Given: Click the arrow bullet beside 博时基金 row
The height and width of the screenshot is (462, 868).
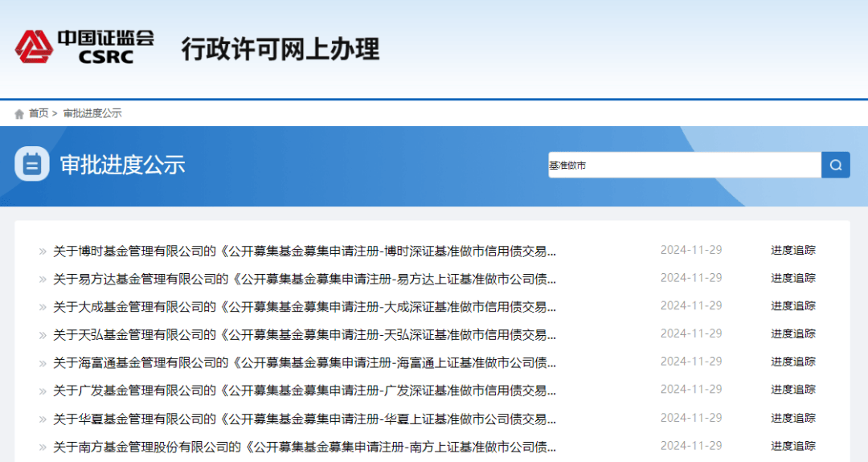Looking at the screenshot, I should coord(43,251).
